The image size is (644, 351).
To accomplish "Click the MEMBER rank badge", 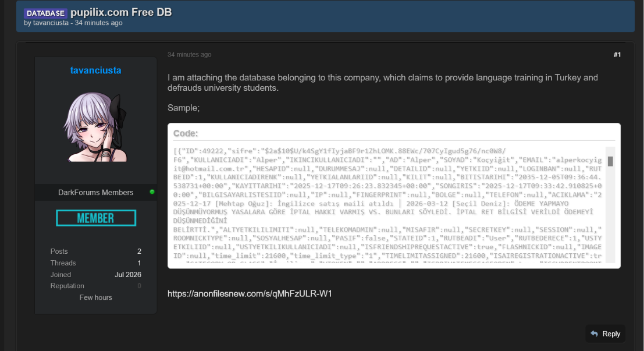I will [x=95, y=218].
